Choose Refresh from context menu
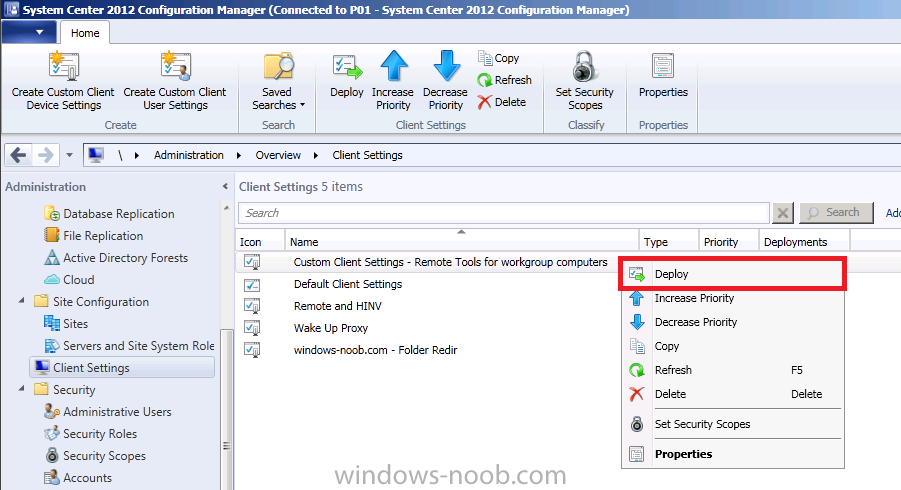The height and width of the screenshot is (490, 901). [732, 371]
